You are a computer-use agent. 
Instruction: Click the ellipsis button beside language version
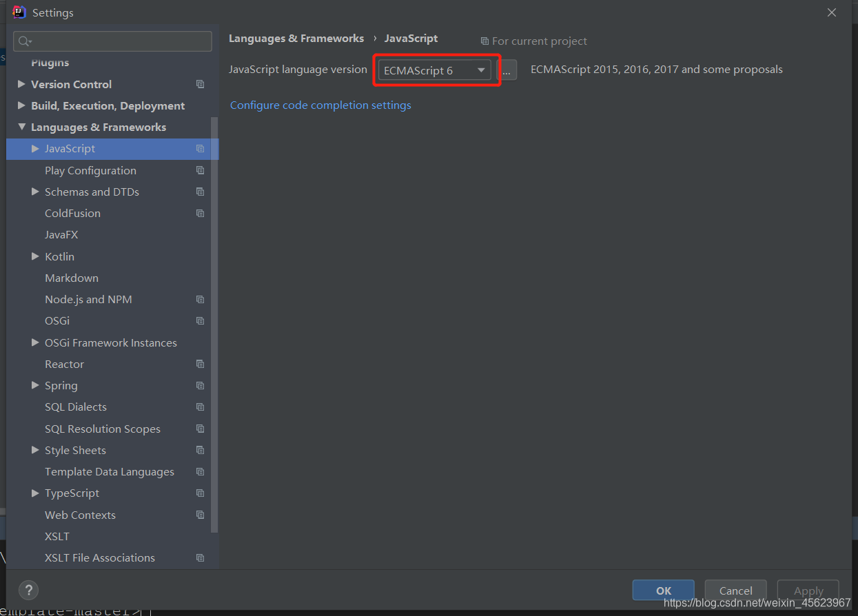(507, 70)
